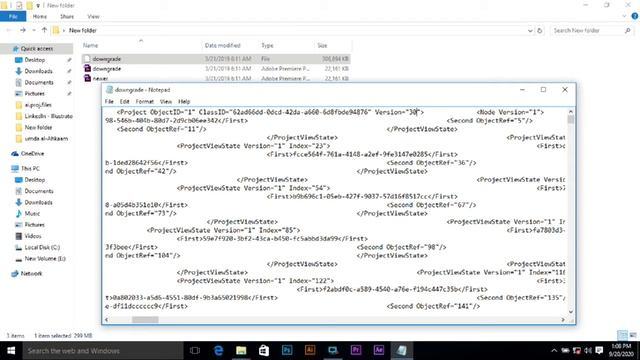Image resolution: width=640 pixels, height=360 pixels.
Task: Open Notepad View menu
Action: tap(166, 101)
